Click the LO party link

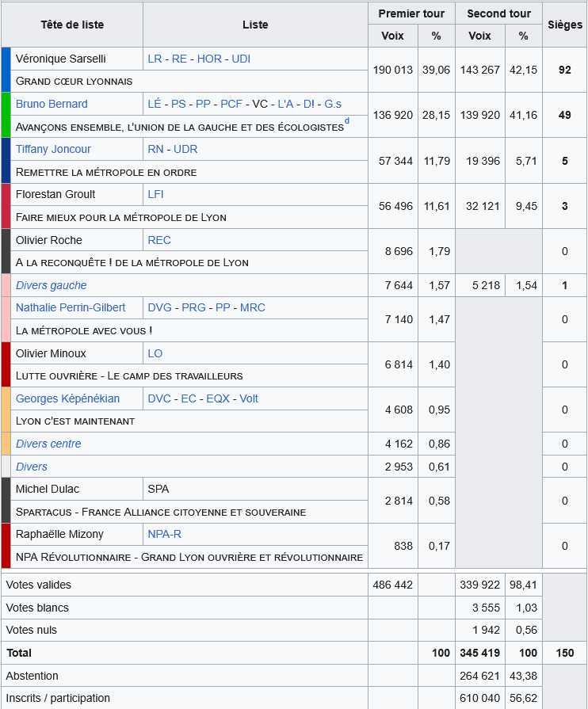(156, 353)
